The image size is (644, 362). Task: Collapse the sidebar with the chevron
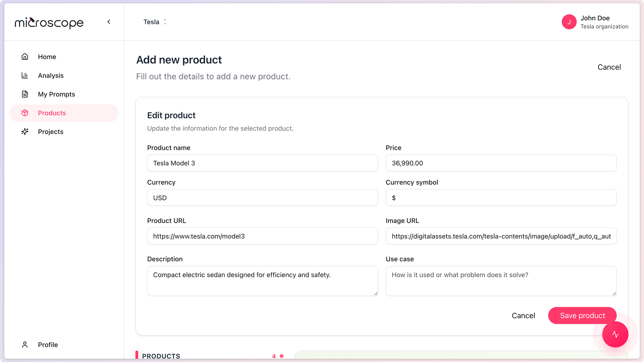point(109,22)
